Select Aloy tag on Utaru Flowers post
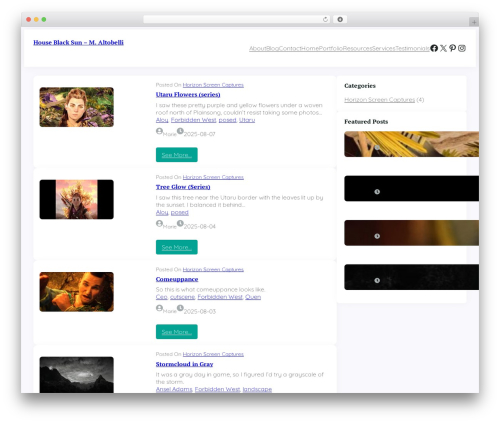 click(x=162, y=120)
